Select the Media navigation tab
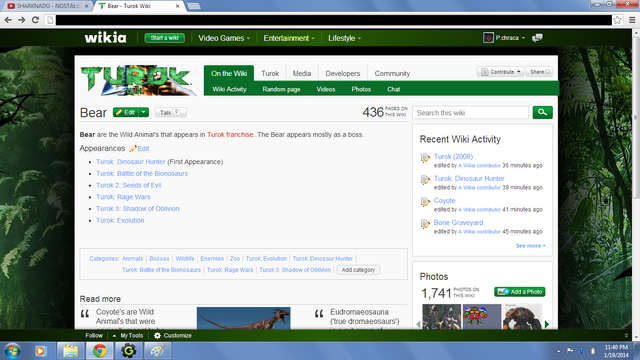 (x=302, y=73)
